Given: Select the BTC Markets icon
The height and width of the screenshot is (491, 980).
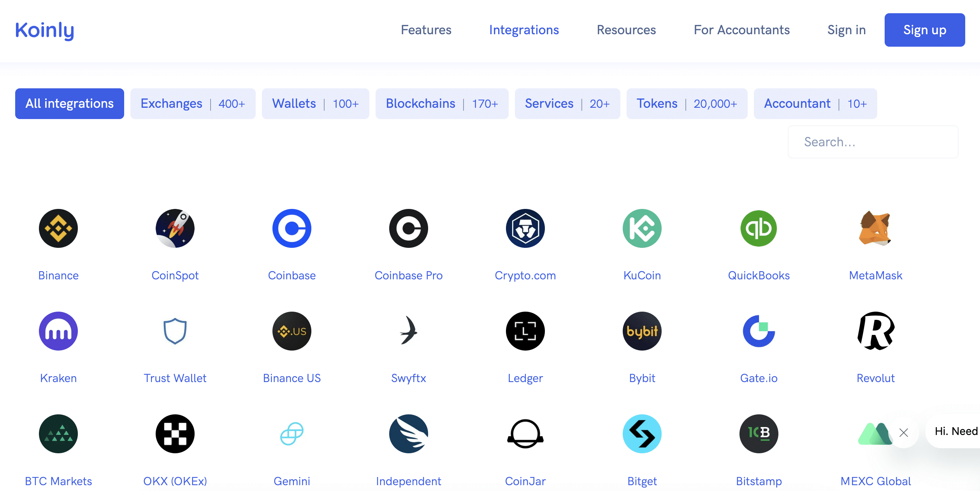Looking at the screenshot, I should click(x=58, y=434).
